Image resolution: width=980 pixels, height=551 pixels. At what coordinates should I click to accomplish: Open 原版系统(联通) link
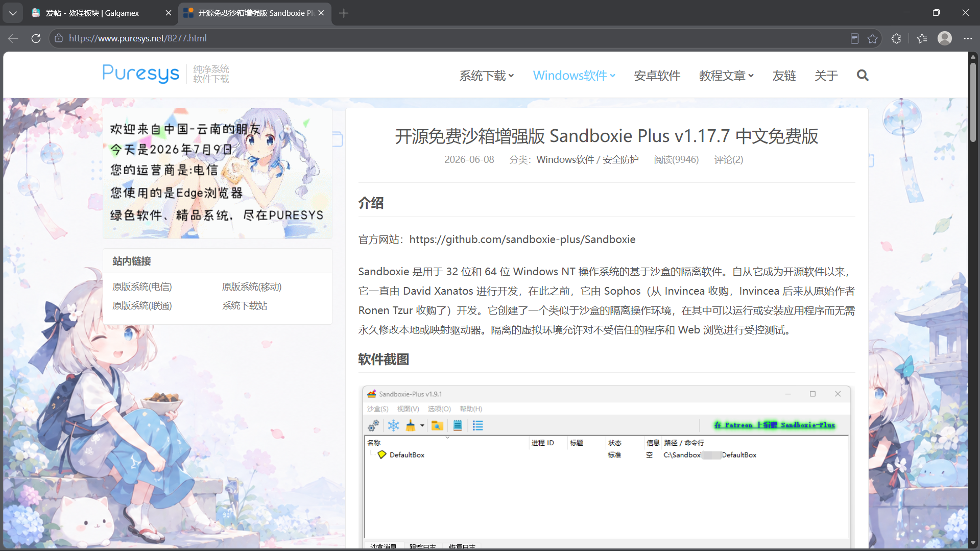pyautogui.click(x=142, y=305)
